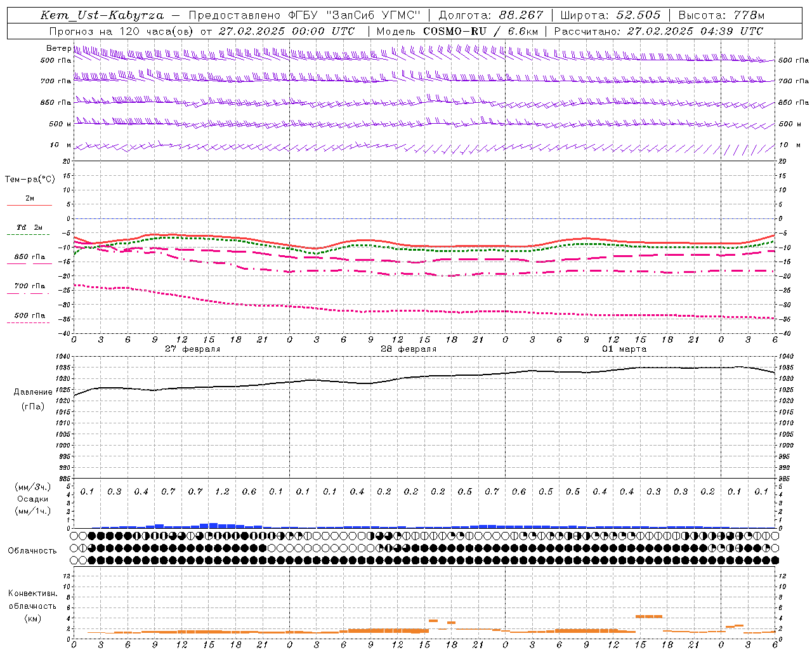
Task: Click the (гПа) unit under Давление
Action: 33,406
